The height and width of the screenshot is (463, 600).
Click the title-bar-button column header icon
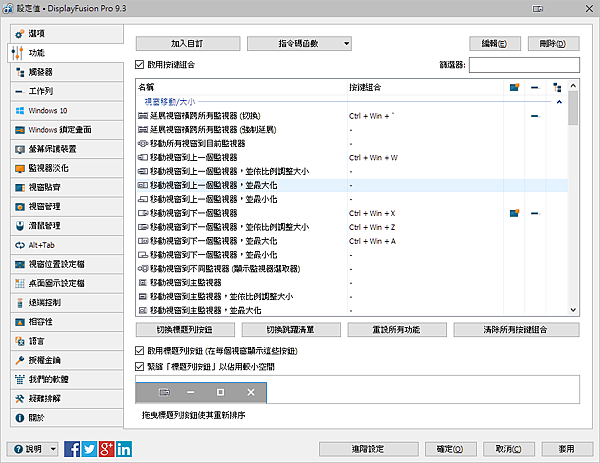(x=514, y=87)
